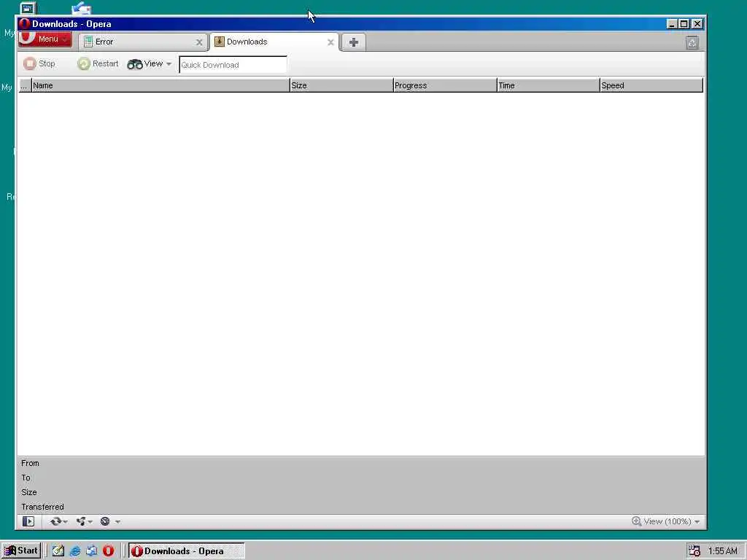Close the Error tab
This screenshot has width=747, height=560.
199,42
